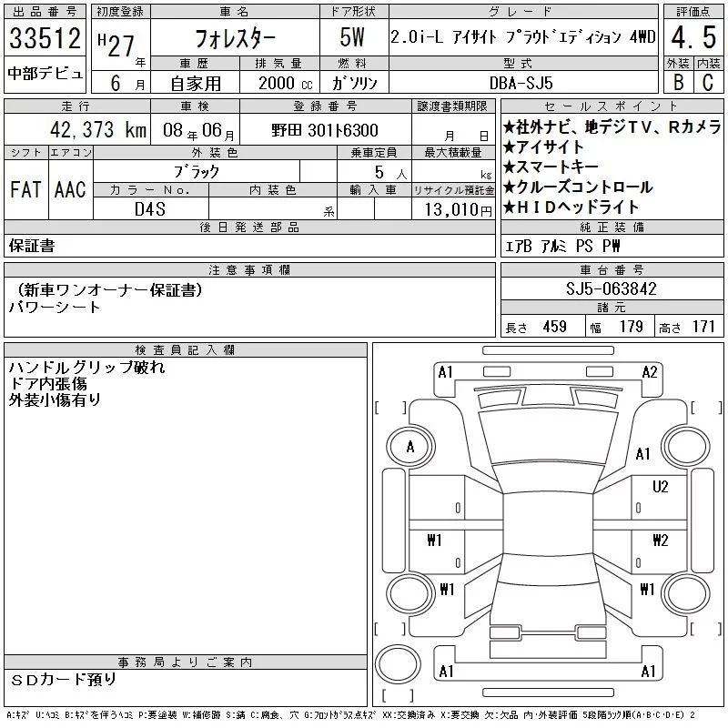Screen dimensions: 728x728
Task: Click the A2 damage marker on the car diagram
Action: [649, 371]
